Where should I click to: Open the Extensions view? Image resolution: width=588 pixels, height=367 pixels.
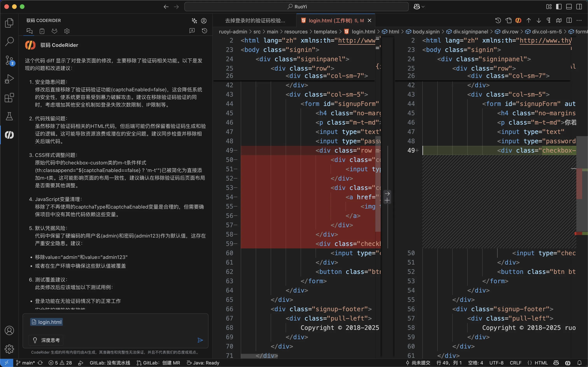(x=9, y=98)
